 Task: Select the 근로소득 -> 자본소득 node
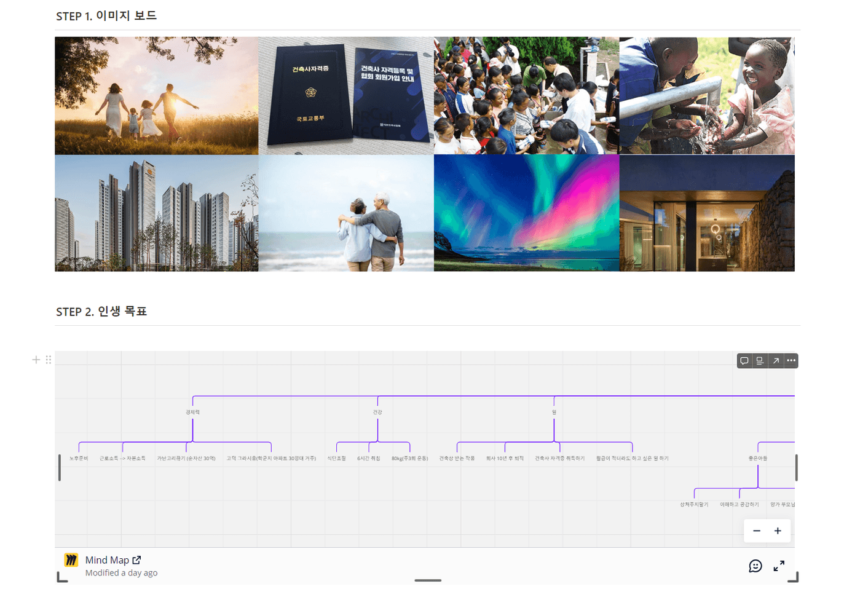(122, 458)
